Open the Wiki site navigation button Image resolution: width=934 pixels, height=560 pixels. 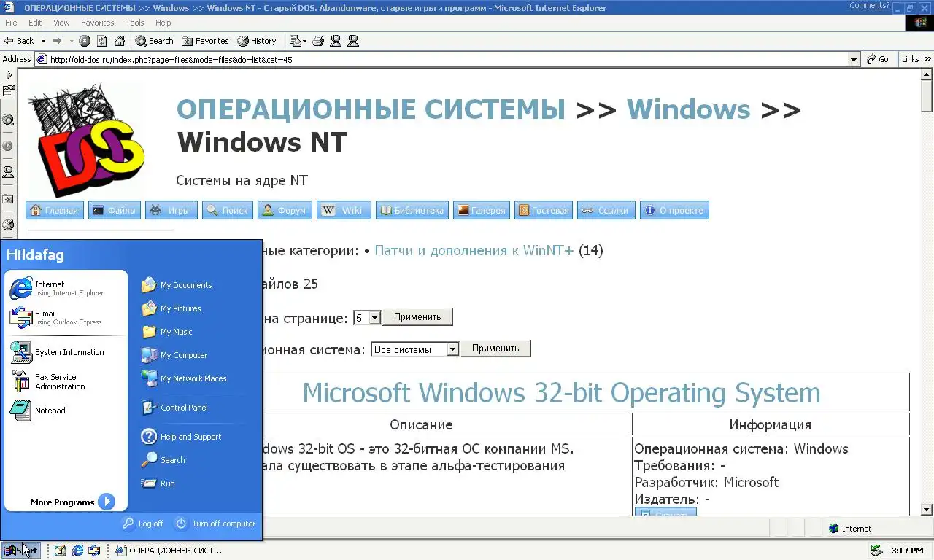[x=344, y=210]
